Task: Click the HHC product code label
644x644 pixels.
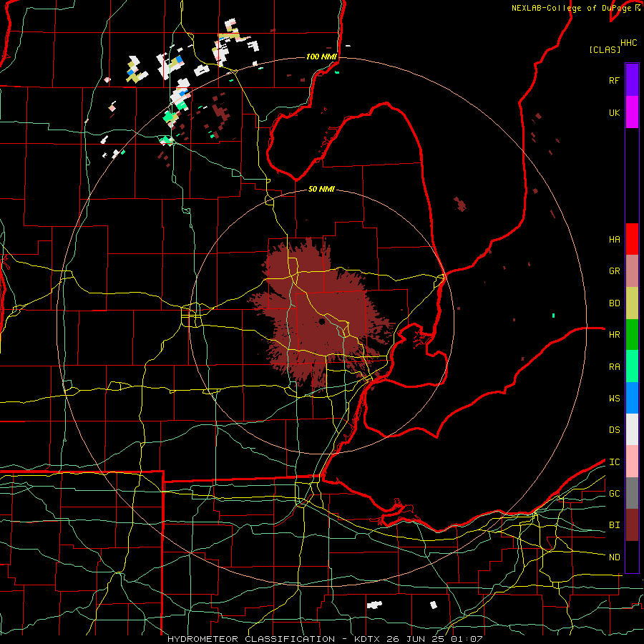Action: [x=628, y=43]
